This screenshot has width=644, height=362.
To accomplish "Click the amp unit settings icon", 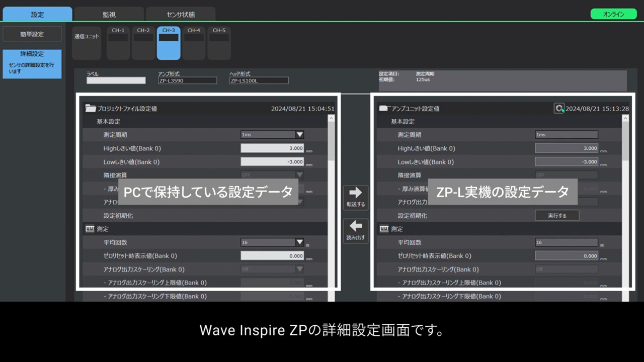I will [383, 108].
